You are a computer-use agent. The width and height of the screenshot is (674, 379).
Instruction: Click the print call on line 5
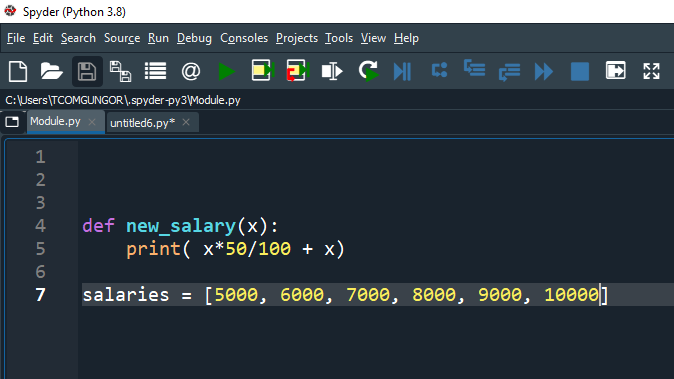click(153, 250)
